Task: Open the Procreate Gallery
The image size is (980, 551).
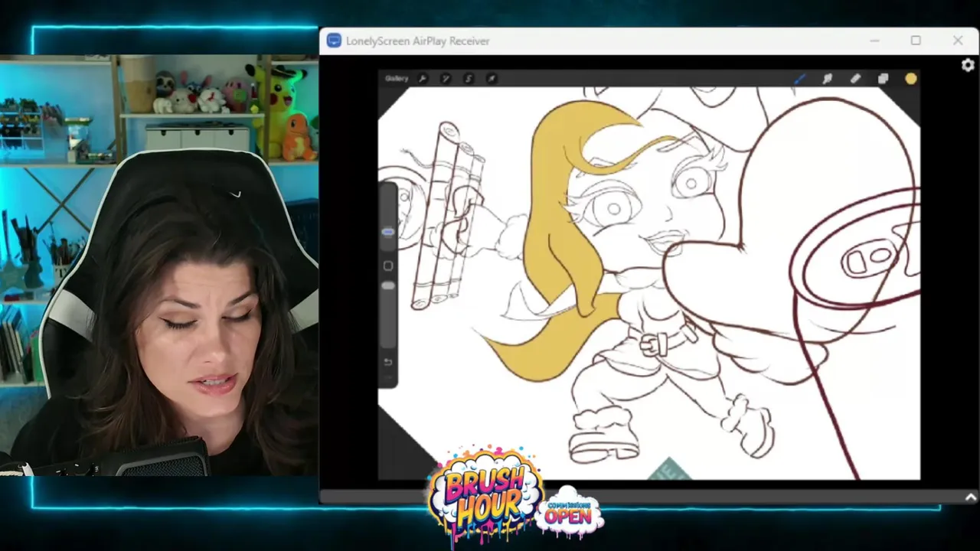Action: click(397, 78)
